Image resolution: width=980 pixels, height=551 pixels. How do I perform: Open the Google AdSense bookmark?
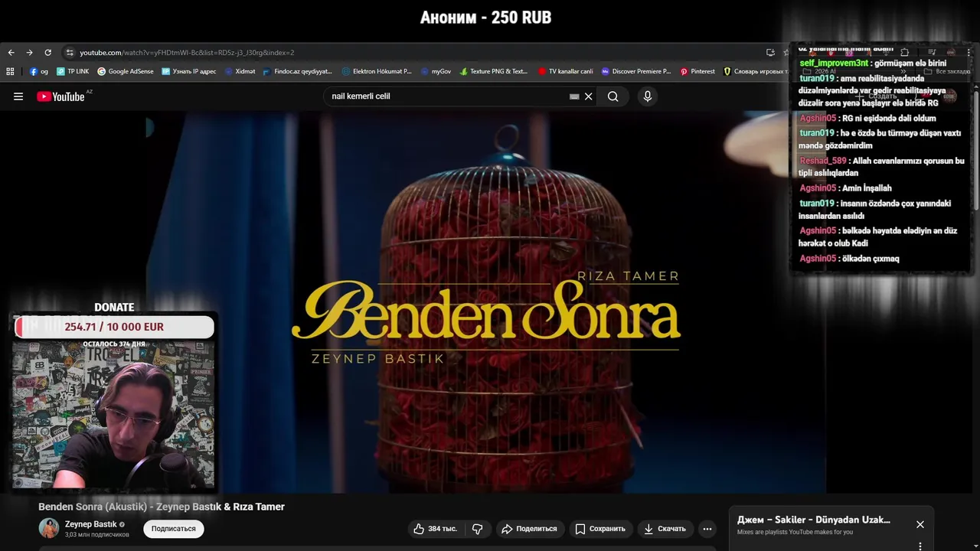126,71
